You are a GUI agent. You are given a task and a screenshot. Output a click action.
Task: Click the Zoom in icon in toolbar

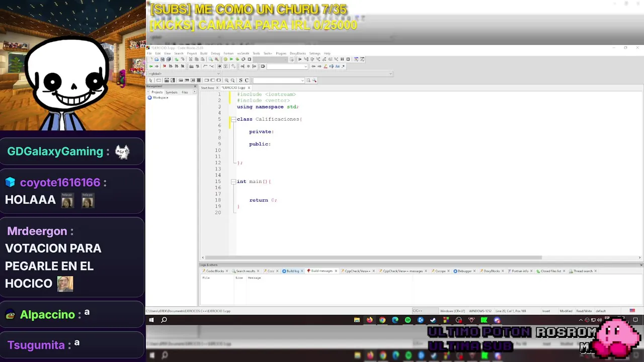coord(226,80)
